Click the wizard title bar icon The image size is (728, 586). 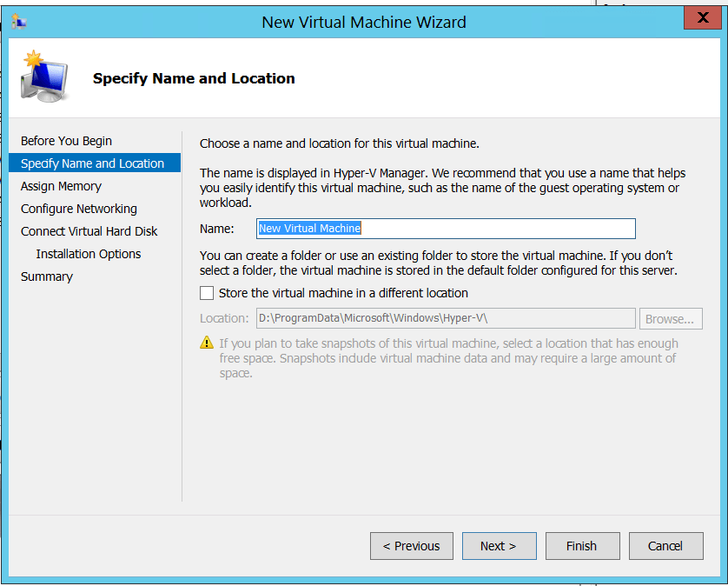pyautogui.click(x=18, y=22)
